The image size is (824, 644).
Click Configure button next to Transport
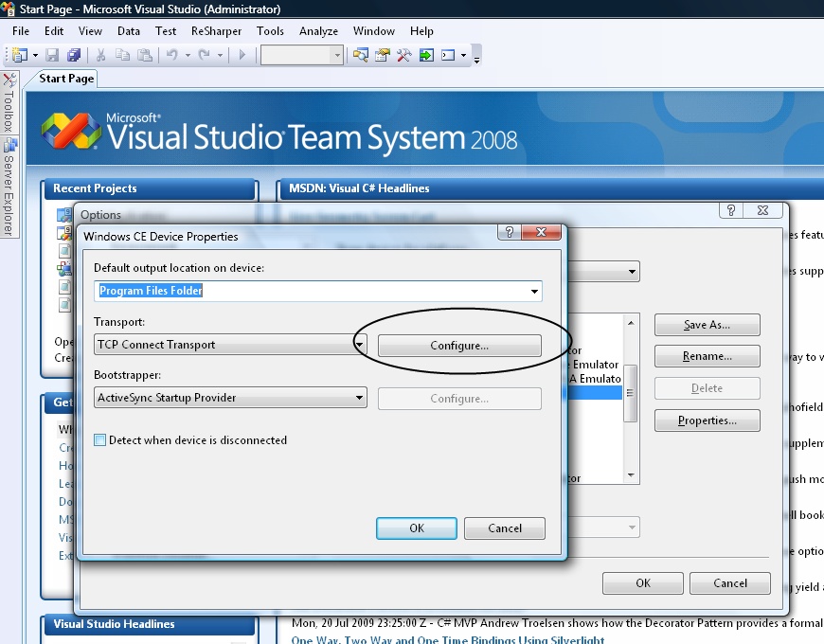pyautogui.click(x=459, y=346)
